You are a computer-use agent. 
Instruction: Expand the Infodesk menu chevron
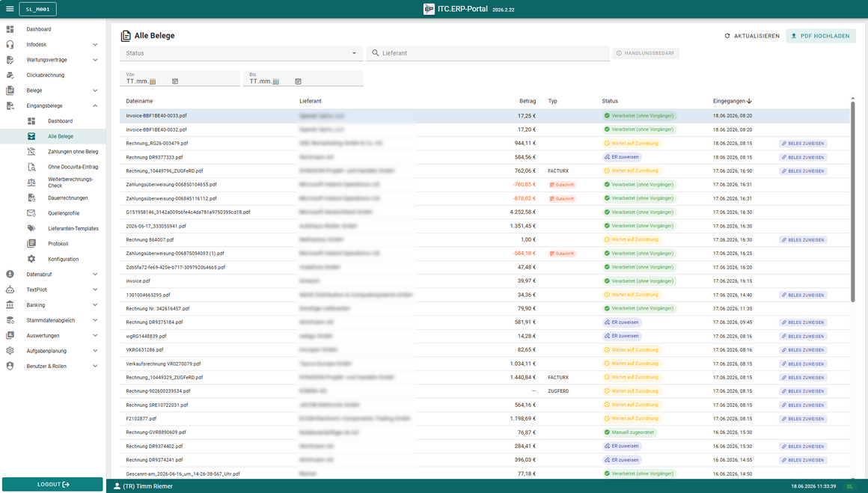[x=95, y=44]
